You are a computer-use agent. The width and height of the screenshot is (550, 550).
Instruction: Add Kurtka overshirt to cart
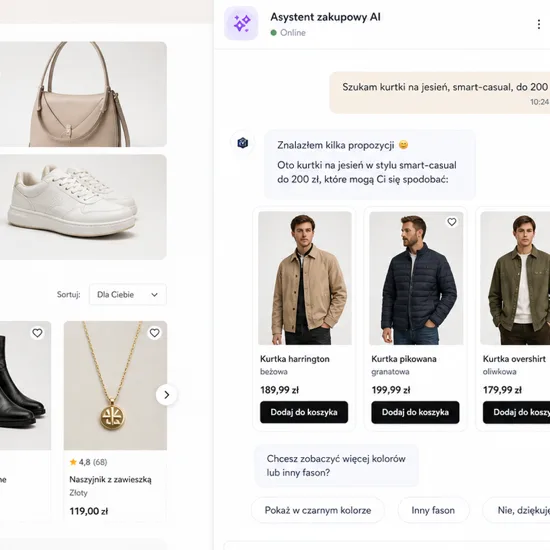516,412
